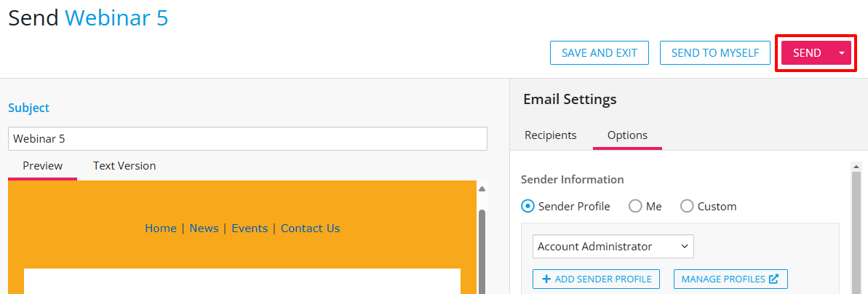Click the Subject input field

click(247, 138)
